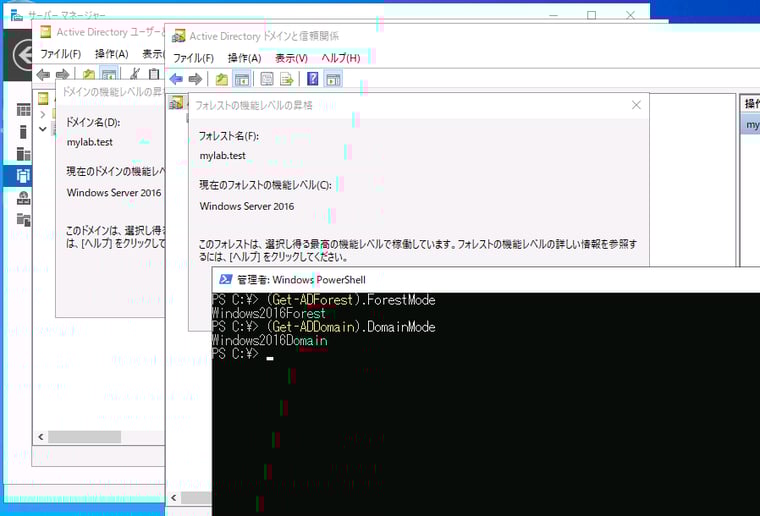
Task: Toggle Show/Hide Action Pane icon in Domains and Trusts
Action: pyautogui.click(x=333, y=79)
